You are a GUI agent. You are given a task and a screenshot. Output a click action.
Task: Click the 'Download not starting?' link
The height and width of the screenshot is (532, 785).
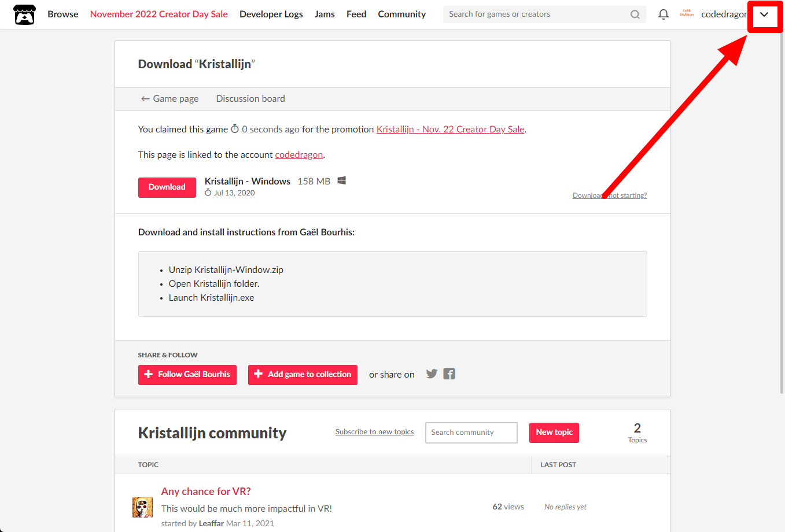[610, 195]
